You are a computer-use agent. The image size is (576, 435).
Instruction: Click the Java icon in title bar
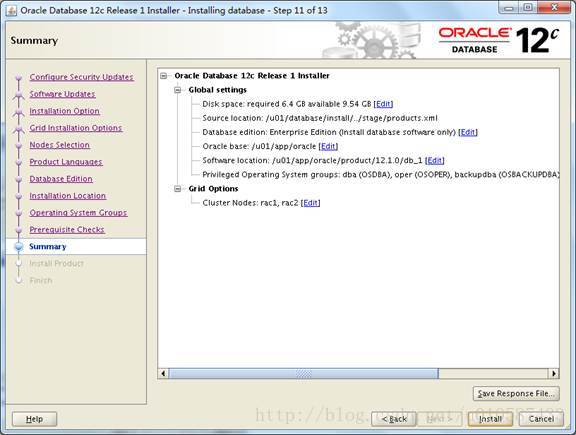tap(11, 11)
